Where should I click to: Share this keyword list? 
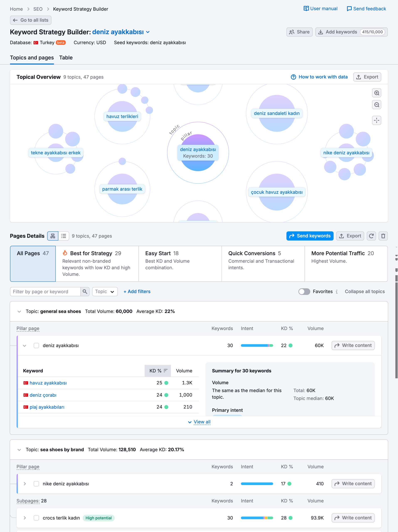[299, 32]
